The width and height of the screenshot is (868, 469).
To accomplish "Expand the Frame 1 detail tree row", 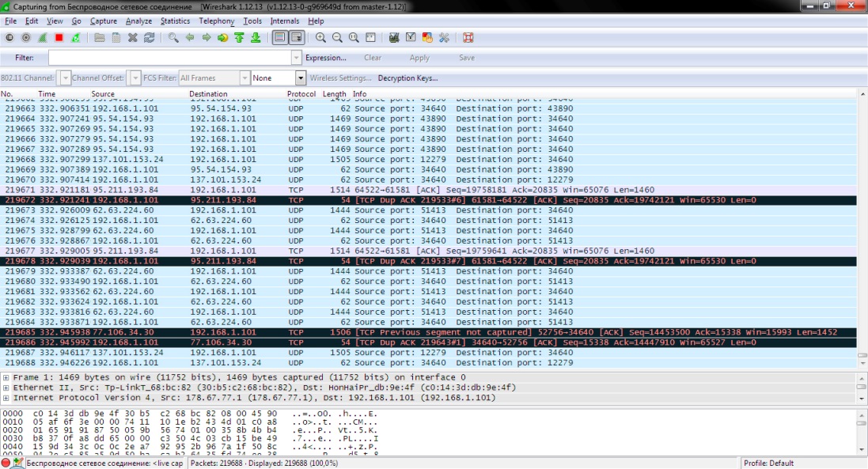I will 6,377.
